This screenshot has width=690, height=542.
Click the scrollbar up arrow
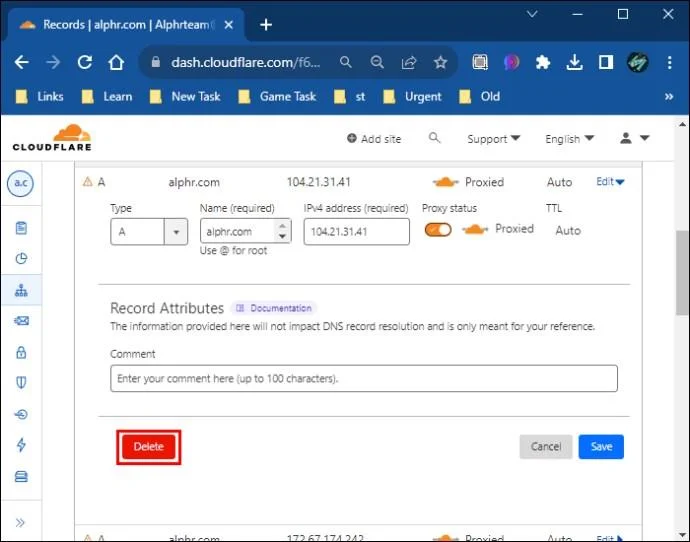pyautogui.click(x=682, y=125)
